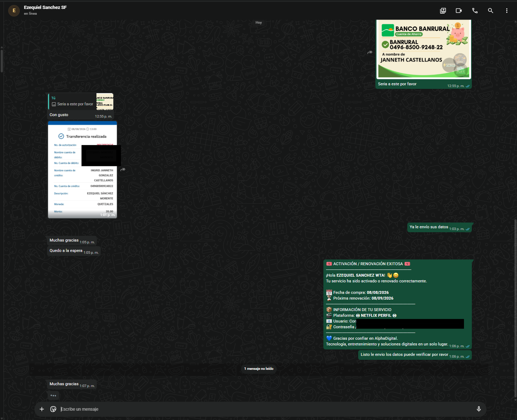Click the Próxima renovación 08/09/2026 line
This screenshot has width=517, height=420.
(360, 298)
